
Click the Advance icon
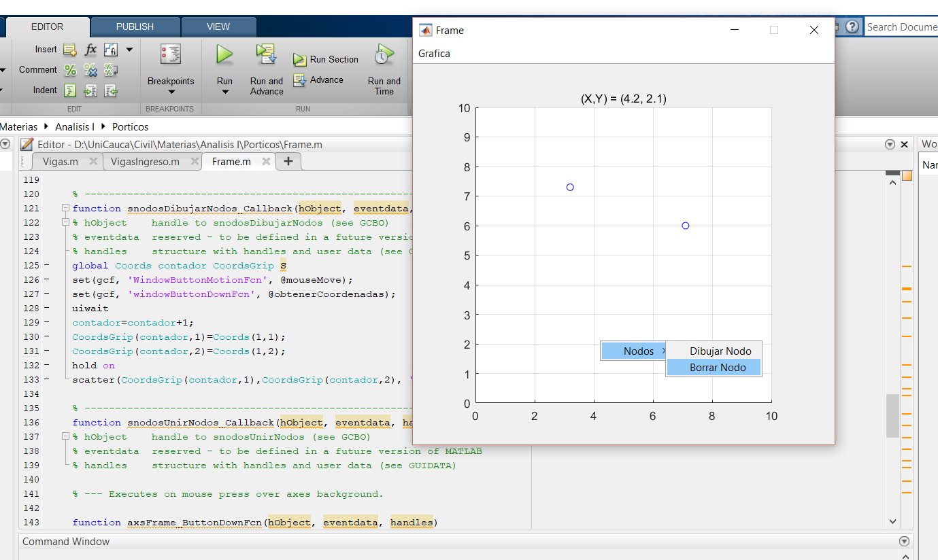[x=300, y=80]
